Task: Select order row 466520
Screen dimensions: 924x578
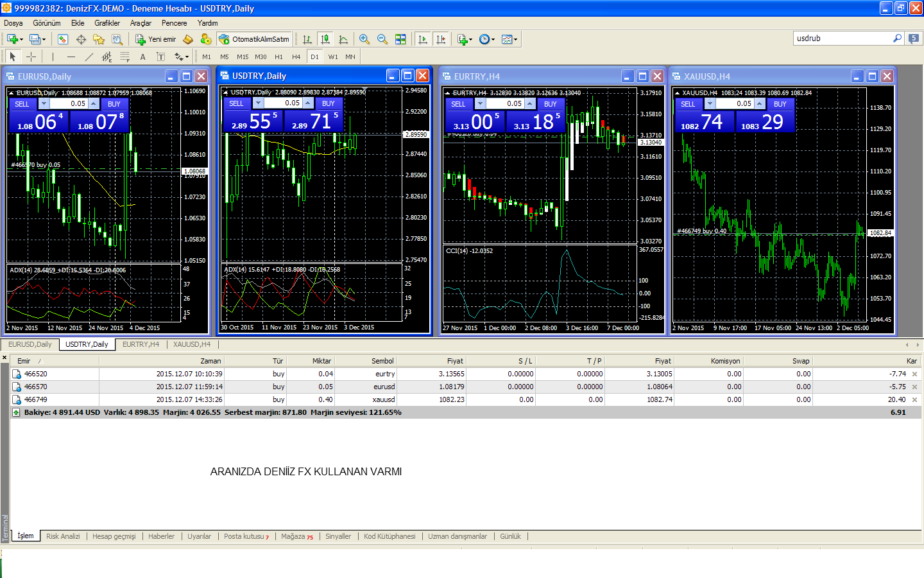Action: (466, 374)
